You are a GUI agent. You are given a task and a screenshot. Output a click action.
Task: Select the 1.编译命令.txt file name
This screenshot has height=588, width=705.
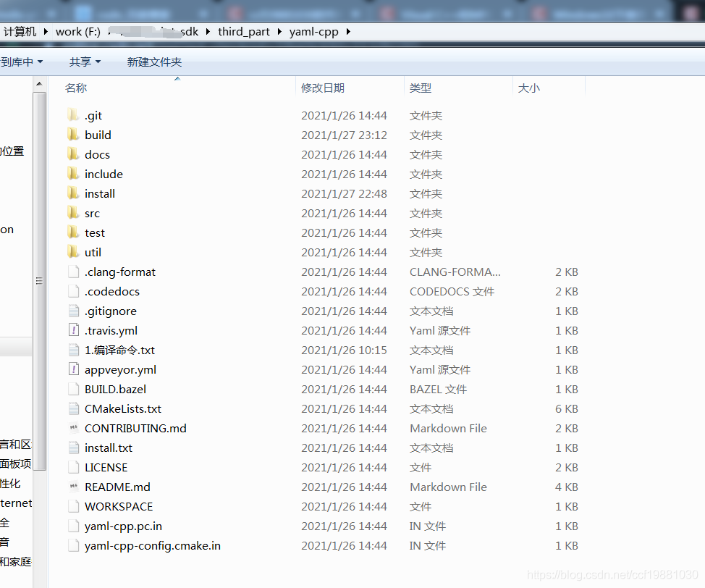(119, 350)
